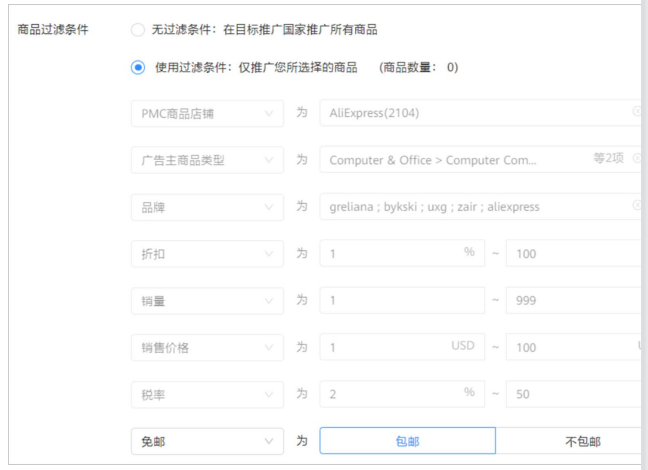Open the PMC商品店铺 dropdown
Image resolution: width=648 pixels, height=470 pixels.
click(207, 113)
